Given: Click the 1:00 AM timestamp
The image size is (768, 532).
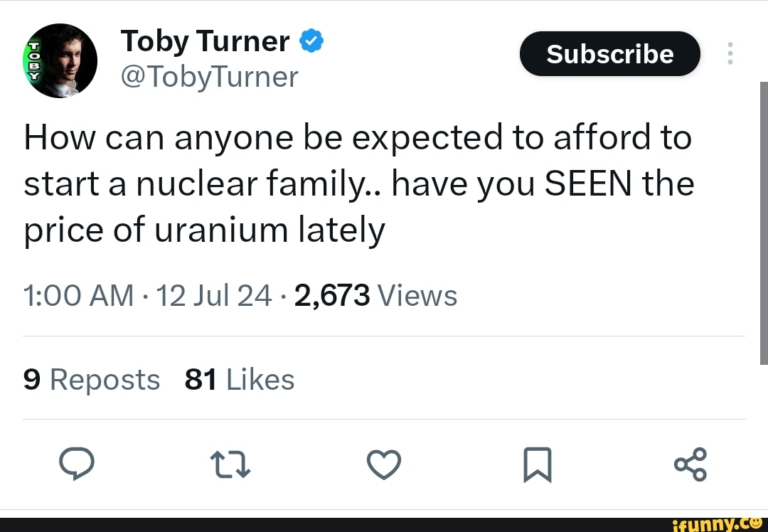Looking at the screenshot, I should point(78,294).
